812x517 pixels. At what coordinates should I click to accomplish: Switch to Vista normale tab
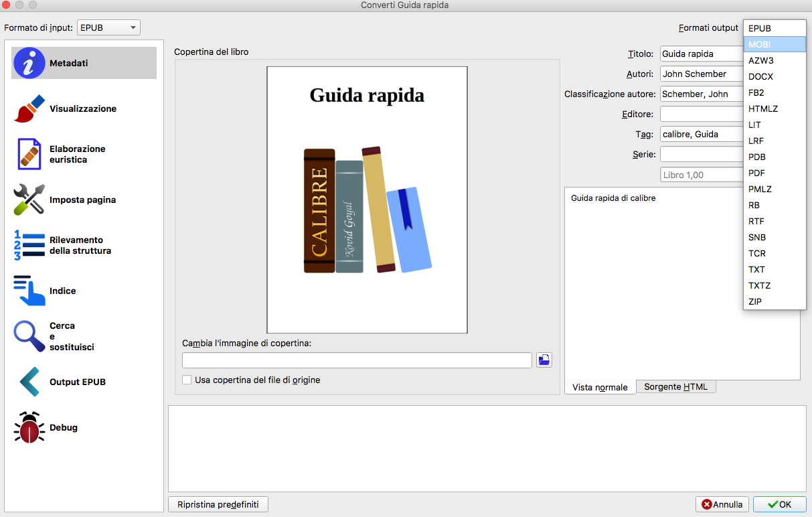600,387
